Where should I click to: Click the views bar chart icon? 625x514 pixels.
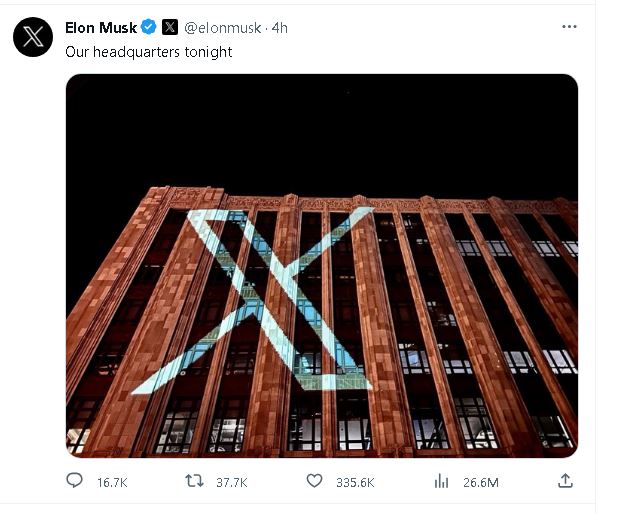click(441, 482)
